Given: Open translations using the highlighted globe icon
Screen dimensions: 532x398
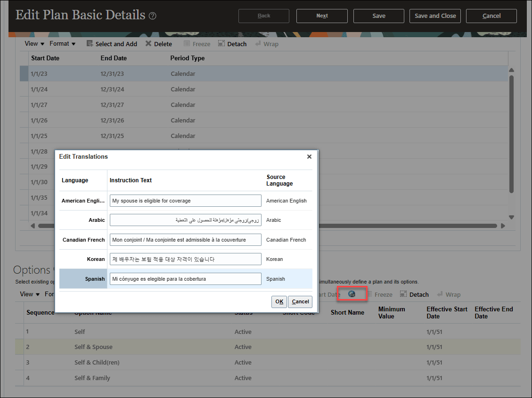Looking at the screenshot, I should pyautogui.click(x=352, y=293).
